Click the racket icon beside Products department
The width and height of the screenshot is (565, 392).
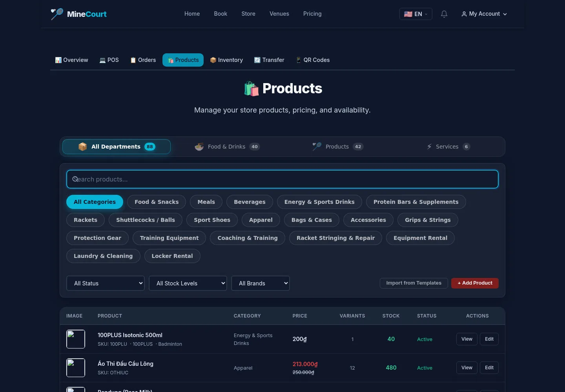coord(317,147)
